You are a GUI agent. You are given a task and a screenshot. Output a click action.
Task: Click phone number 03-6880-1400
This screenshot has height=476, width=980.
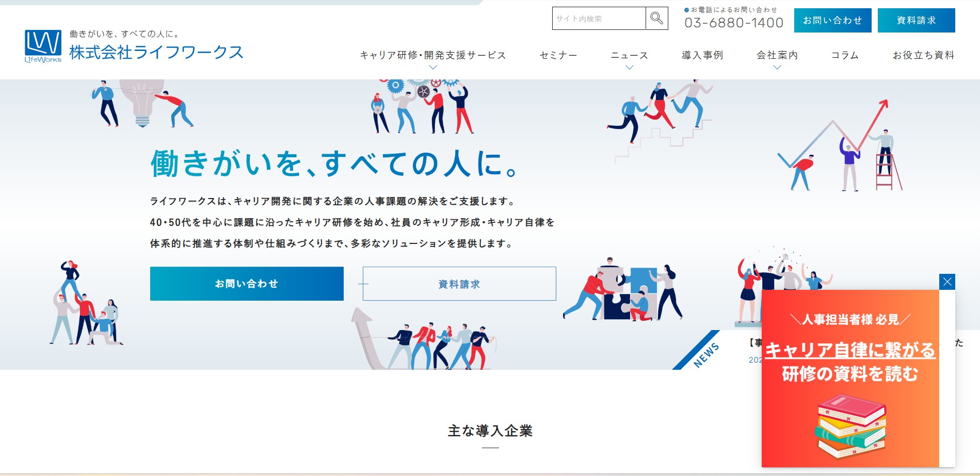pyautogui.click(x=734, y=23)
